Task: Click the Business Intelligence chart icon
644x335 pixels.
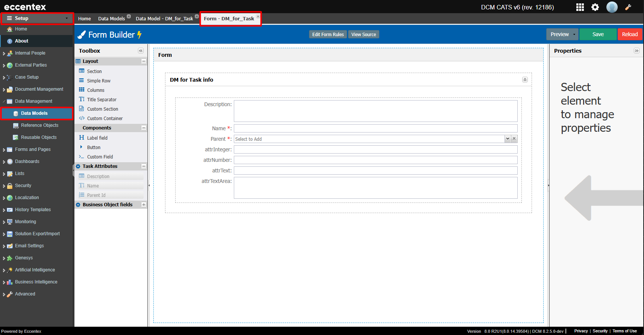Action: (10, 282)
